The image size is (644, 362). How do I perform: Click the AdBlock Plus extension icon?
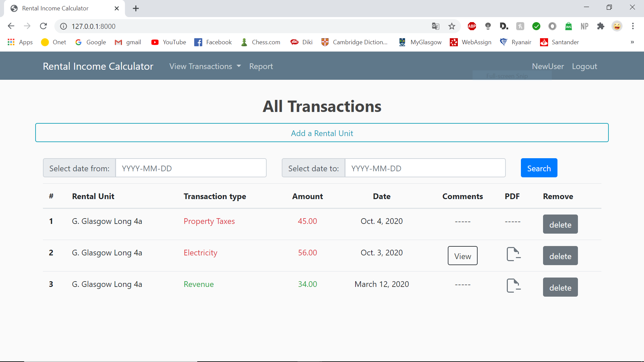(x=472, y=26)
